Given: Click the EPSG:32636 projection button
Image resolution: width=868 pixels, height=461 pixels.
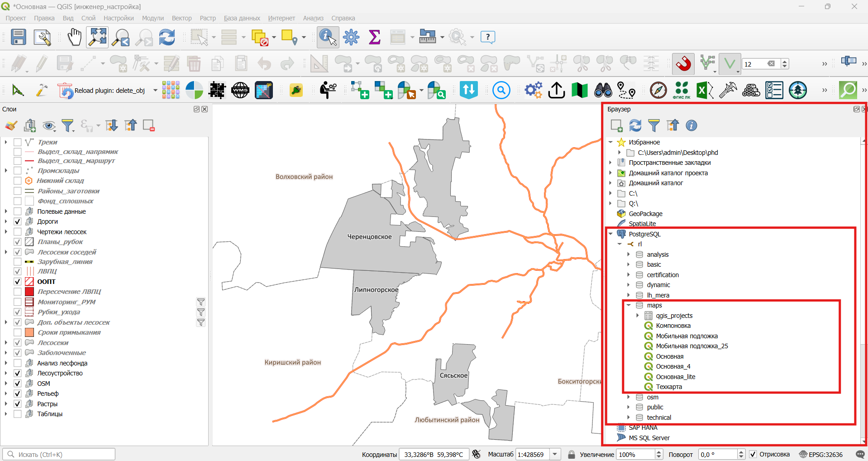Looking at the screenshot, I should click(x=821, y=454).
